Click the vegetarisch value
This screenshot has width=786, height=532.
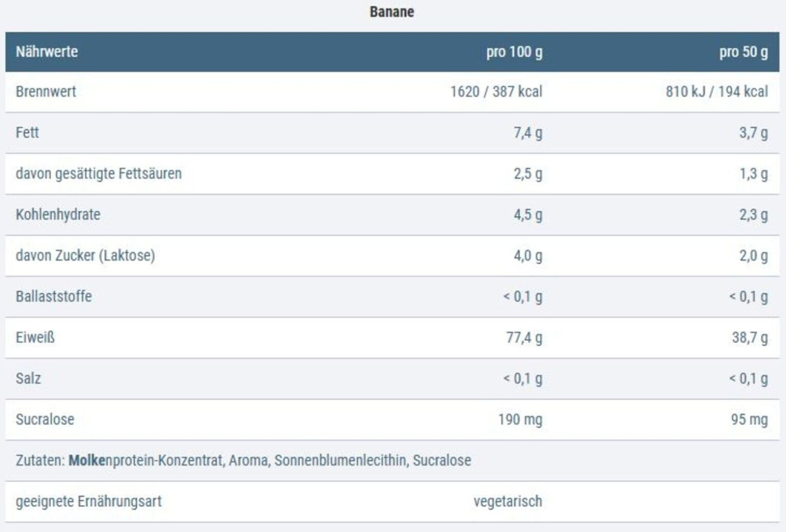[508, 502]
